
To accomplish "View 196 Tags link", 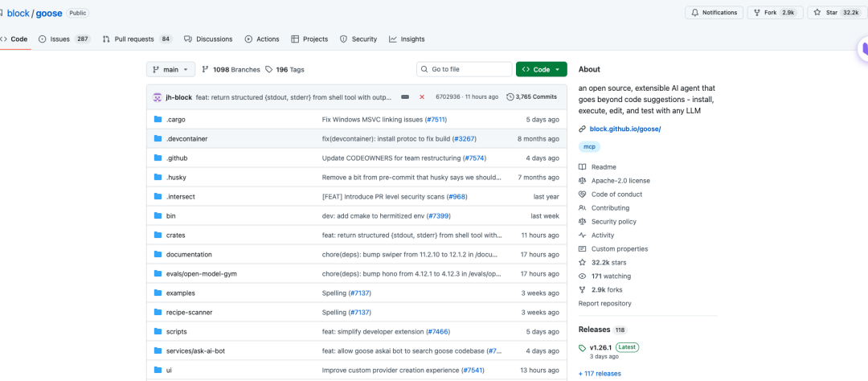I will tap(285, 70).
